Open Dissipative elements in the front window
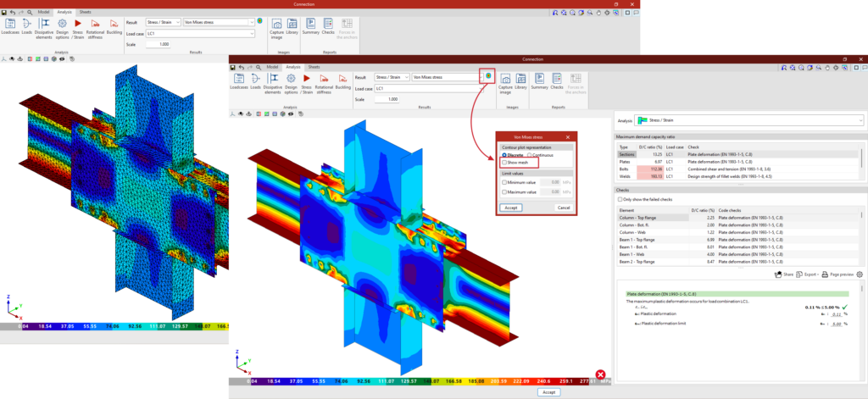This screenshot has width=868, height=399. pos(272,84)
